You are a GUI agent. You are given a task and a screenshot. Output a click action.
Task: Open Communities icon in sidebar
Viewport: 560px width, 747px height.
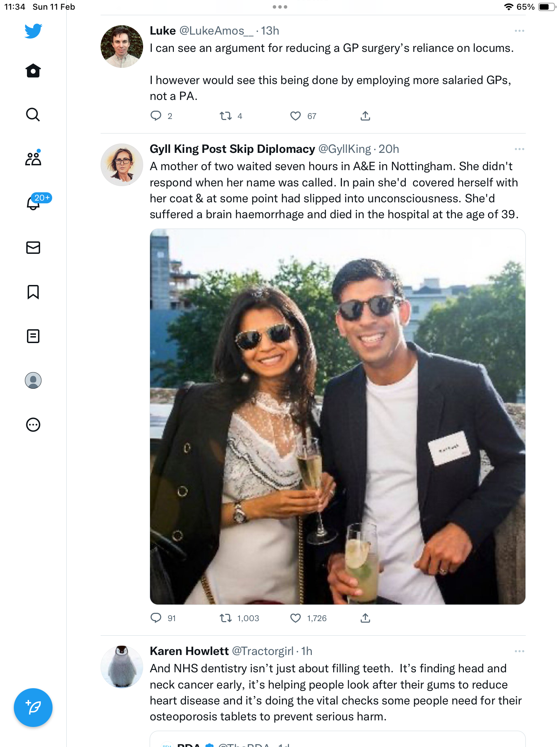(33, 159)
